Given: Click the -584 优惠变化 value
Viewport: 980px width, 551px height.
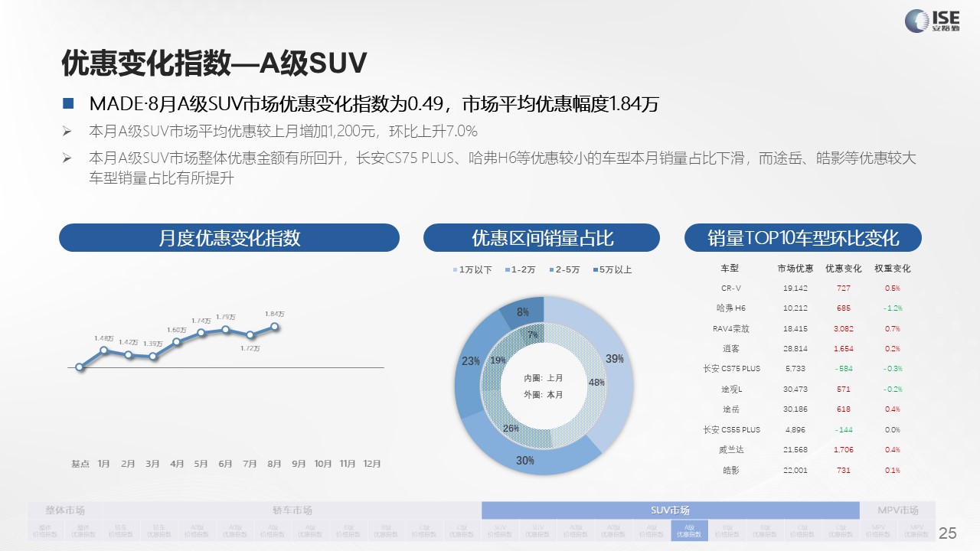Looking at the screenshot, I should pos(844,369).
